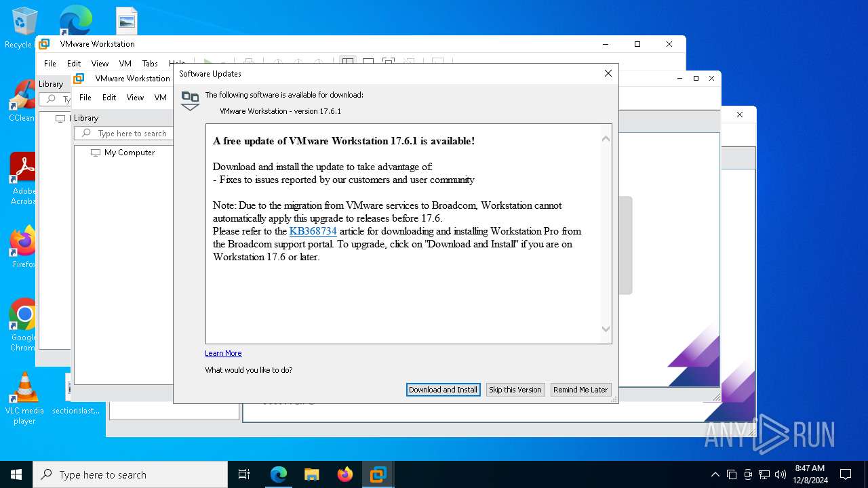The width and height of the screenshot is (868, 488).
Task: Open File menu in the rear VMware window
Action: 50,63
